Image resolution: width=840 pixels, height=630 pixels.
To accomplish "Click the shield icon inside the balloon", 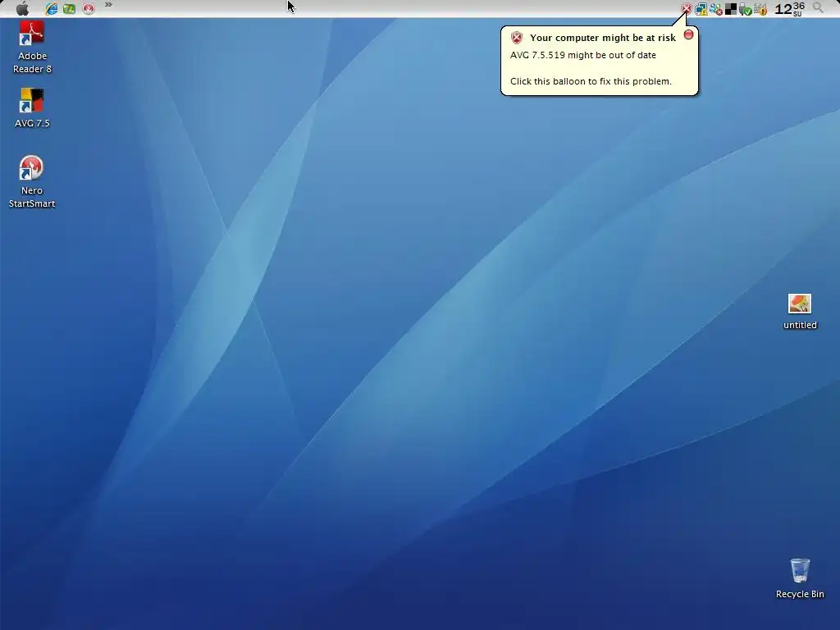I will point(517,38).
